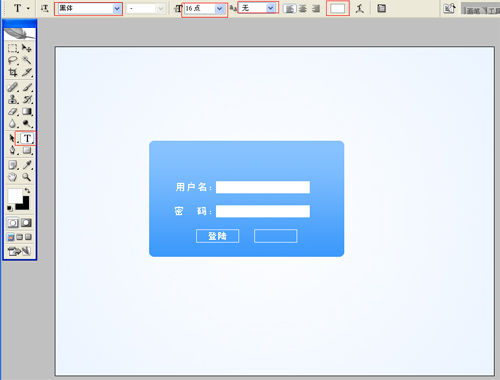Select the Lasso tool

[x=13, y=61]
